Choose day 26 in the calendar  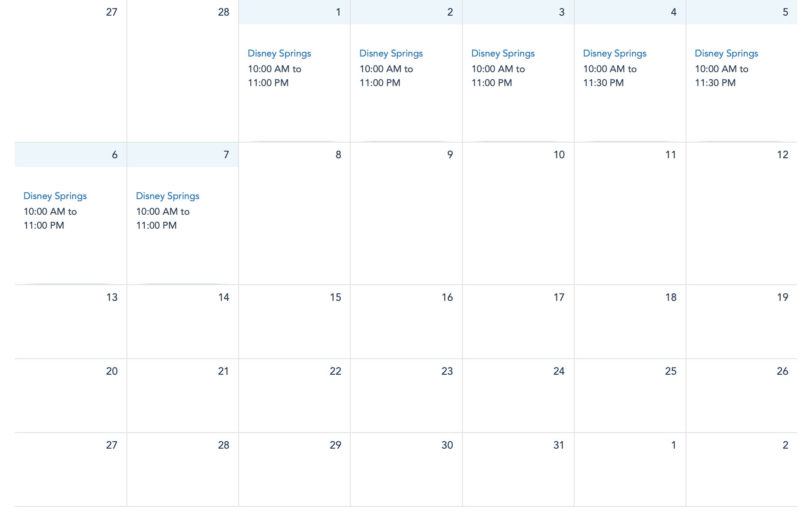click(742, 396)
